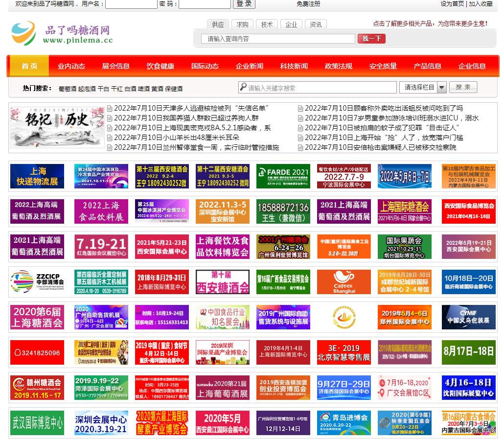The width and height of the screenshot is (504, 441).
Task: Click hot search term 葡萄酒
Action: pos(68,89)
